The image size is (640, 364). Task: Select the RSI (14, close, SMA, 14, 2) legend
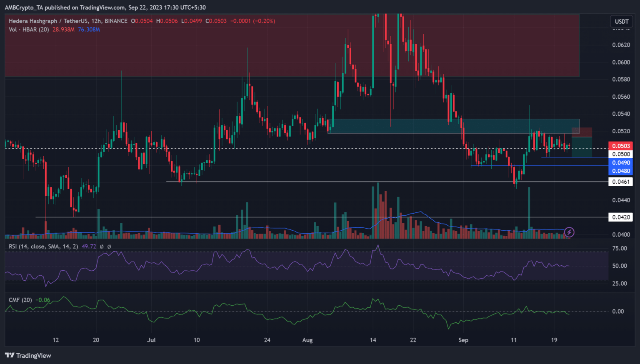point(43,247)
